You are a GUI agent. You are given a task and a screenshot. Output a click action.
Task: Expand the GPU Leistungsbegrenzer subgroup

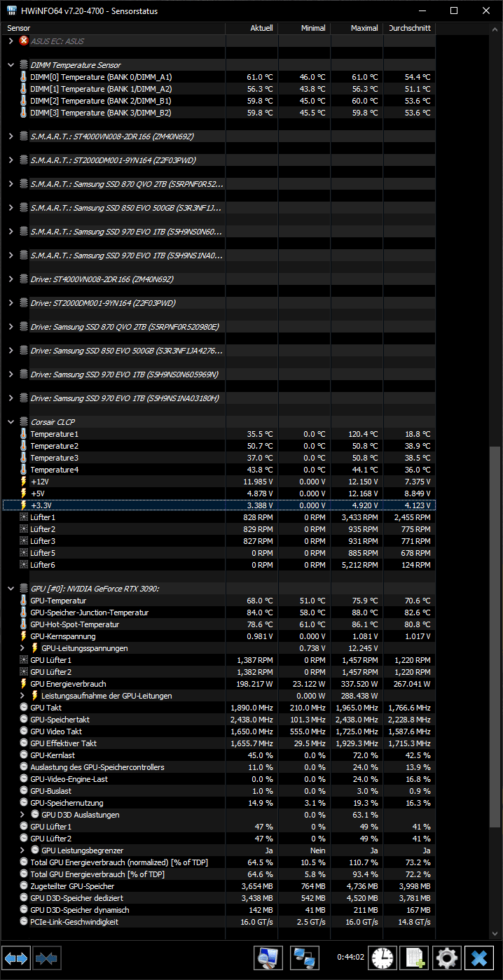point(23,850)
